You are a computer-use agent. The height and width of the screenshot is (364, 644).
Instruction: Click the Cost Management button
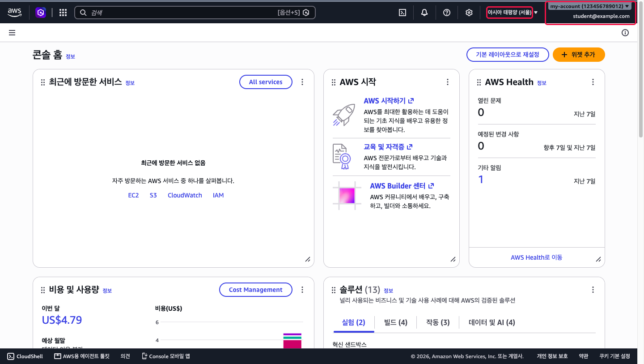pyautogui.click(x=256, y=290)
